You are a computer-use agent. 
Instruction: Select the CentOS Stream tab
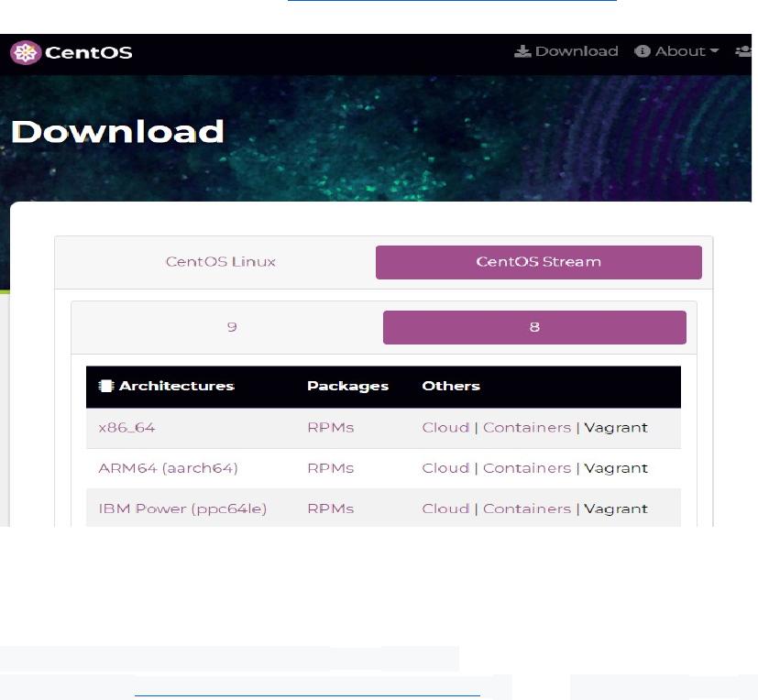539,262
